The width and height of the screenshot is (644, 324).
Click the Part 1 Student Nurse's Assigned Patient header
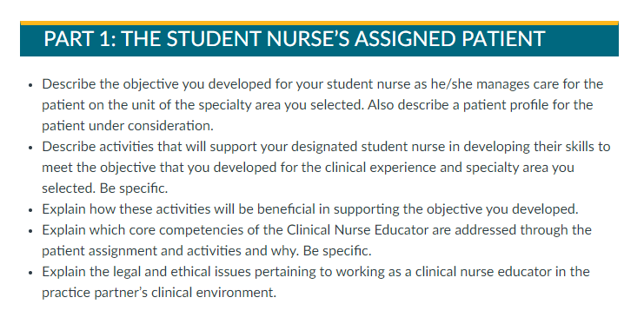[x=319, y=39]
